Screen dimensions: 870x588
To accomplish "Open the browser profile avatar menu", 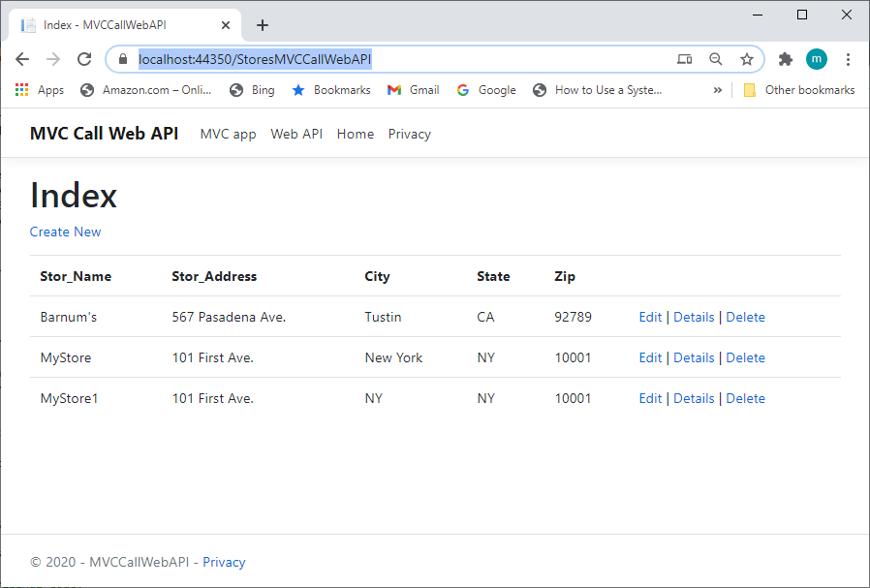I will click(x=817, y=59).
